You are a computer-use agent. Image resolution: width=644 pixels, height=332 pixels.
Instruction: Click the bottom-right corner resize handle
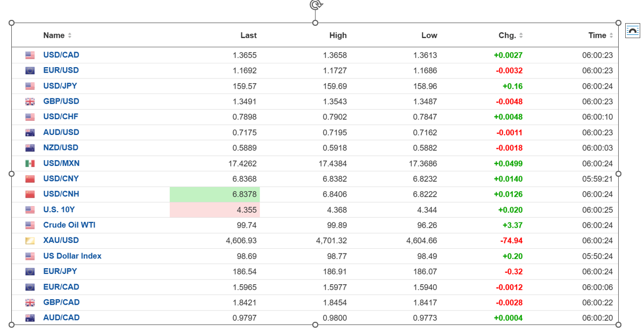click(x=618, y=324)
